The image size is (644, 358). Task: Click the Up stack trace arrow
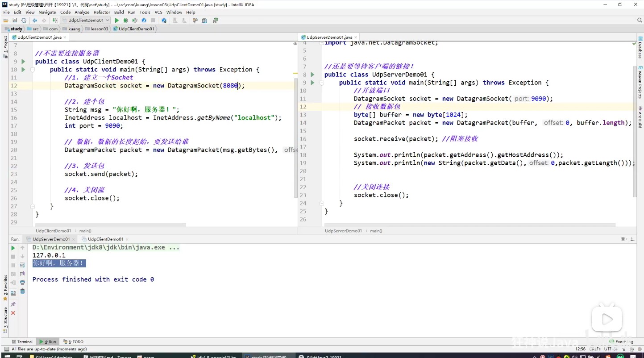pos(22,248)
